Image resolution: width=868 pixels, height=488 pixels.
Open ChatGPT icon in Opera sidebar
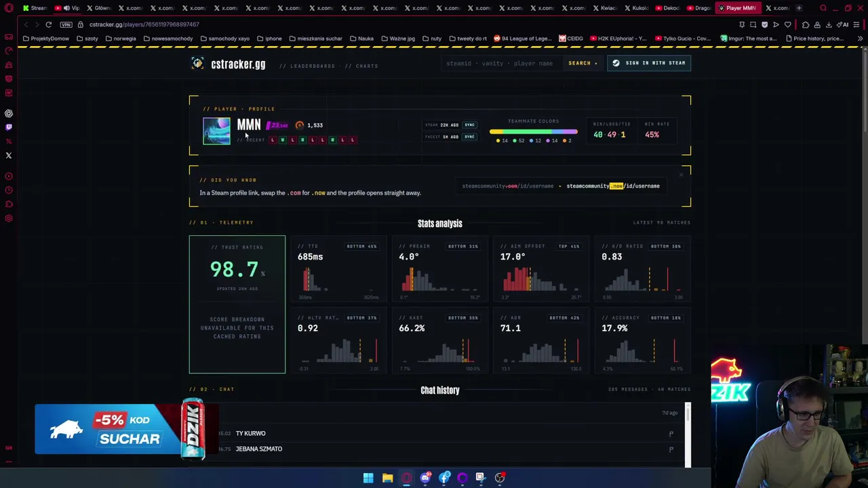coord(9,113)
